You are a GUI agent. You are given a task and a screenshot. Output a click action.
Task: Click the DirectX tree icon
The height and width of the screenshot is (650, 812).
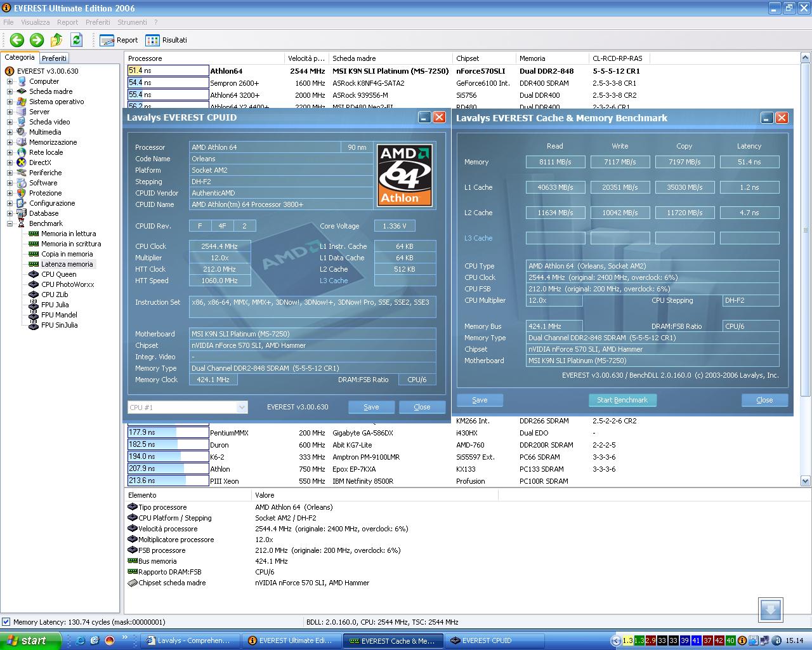coord(22,162)
